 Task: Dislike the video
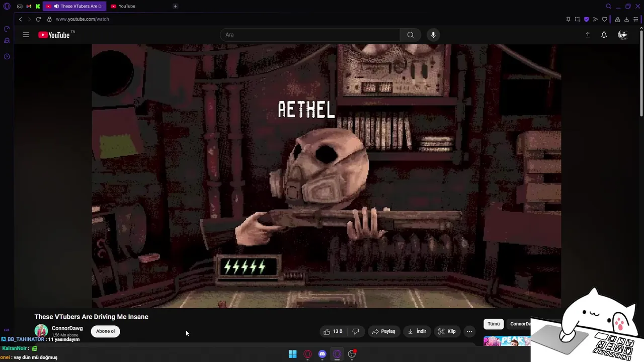356,331
